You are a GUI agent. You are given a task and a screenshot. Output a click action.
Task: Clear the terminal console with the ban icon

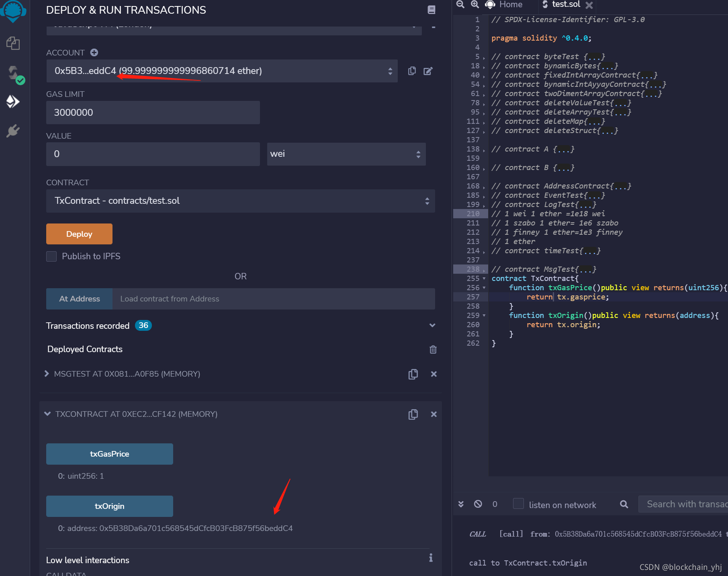point(478,504)
